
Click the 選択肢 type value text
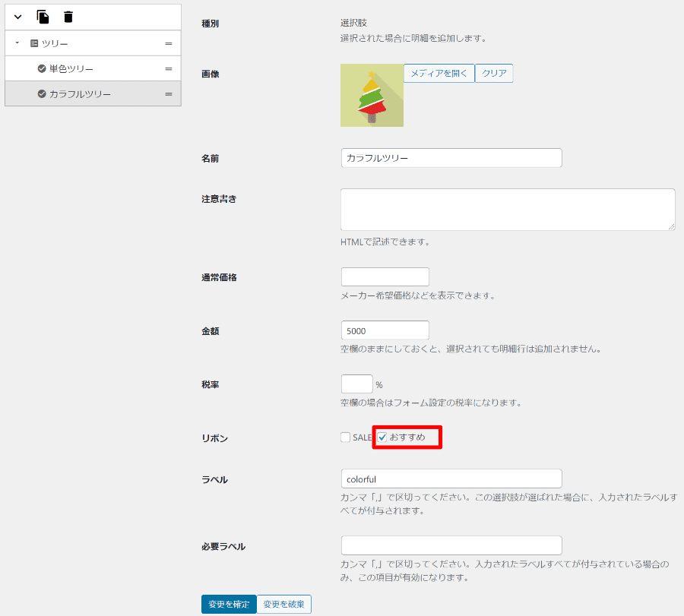(x=353, y=23)
